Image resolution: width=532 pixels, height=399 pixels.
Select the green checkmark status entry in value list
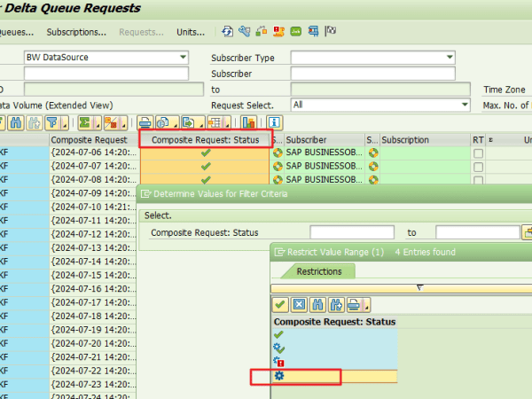[x=335, y=335]
